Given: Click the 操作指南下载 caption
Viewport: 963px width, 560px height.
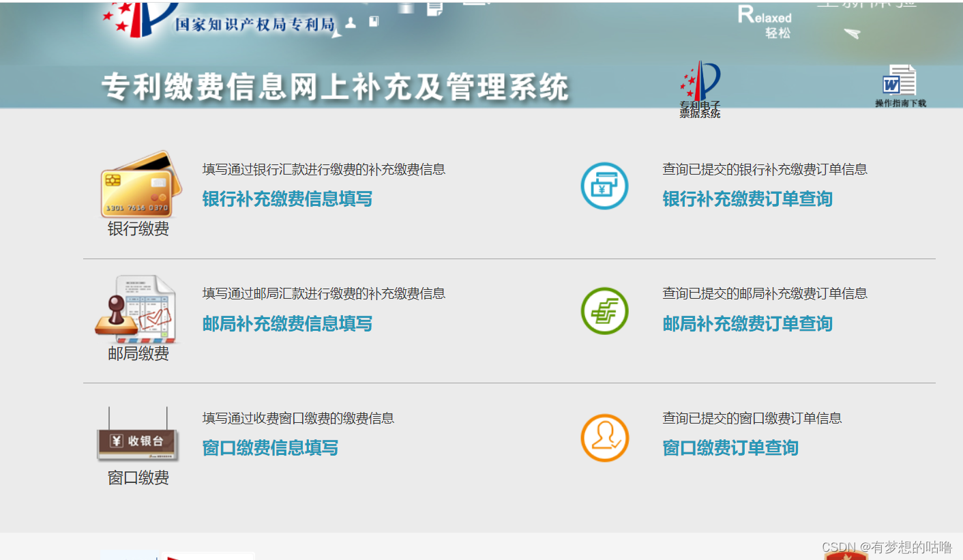Looking at the screenshot, I should [x=900, y=104].
